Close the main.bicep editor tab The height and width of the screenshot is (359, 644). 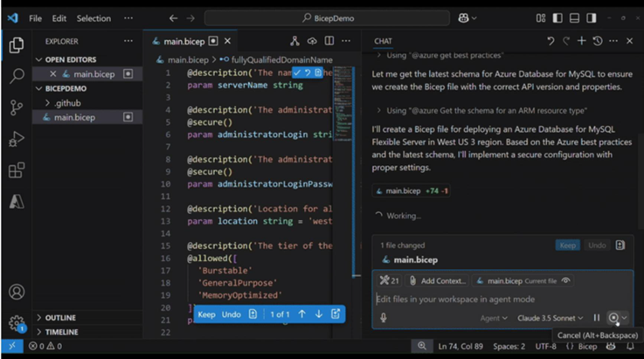pyautogui.click(x=227, y=41)
